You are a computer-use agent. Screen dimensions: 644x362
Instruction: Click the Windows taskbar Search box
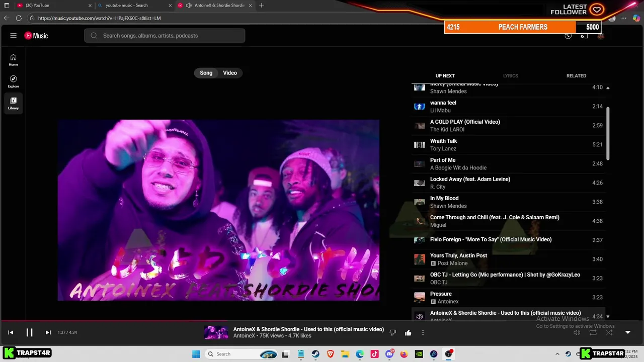[x=243, y=354]
